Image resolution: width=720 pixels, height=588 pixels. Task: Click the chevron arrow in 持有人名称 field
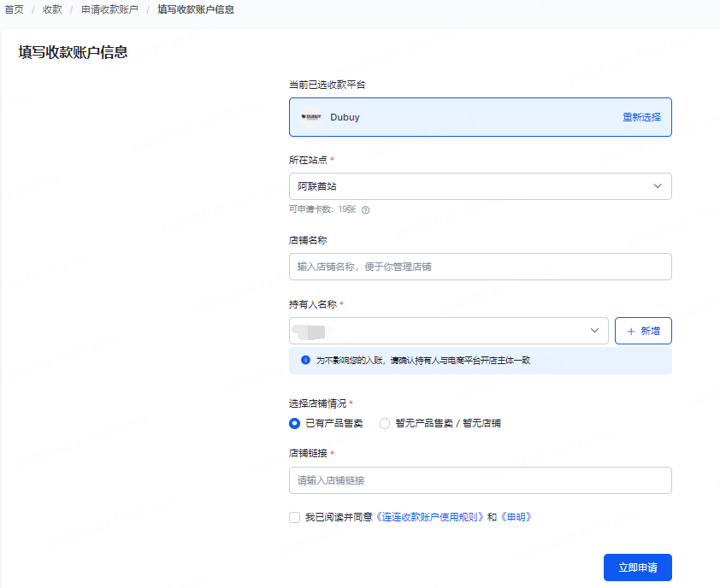[x=594, y=331]
